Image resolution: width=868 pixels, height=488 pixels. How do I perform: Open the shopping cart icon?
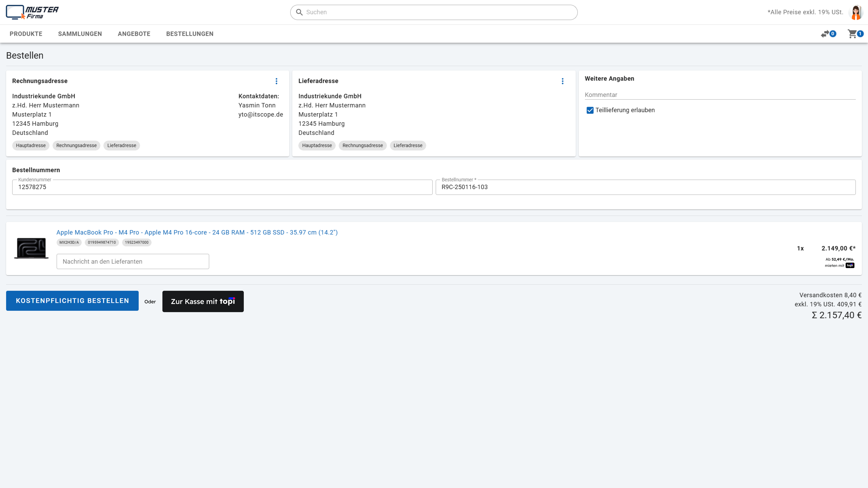tap(852, 34)
